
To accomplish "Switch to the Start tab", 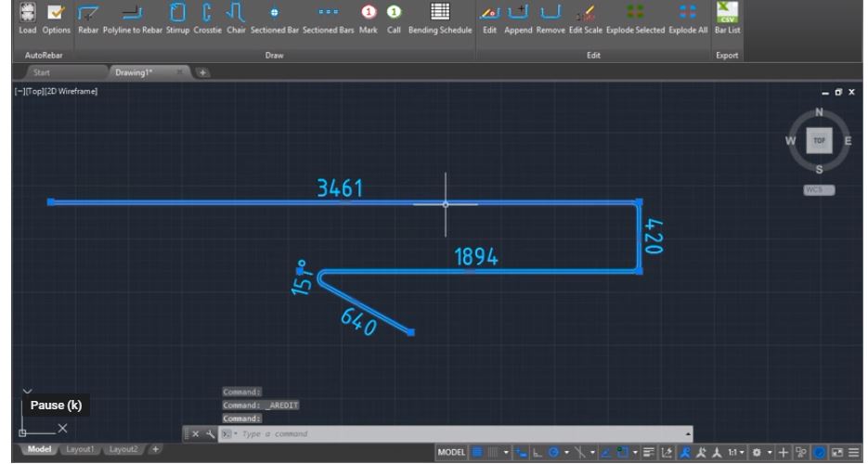I will (42, 72).
